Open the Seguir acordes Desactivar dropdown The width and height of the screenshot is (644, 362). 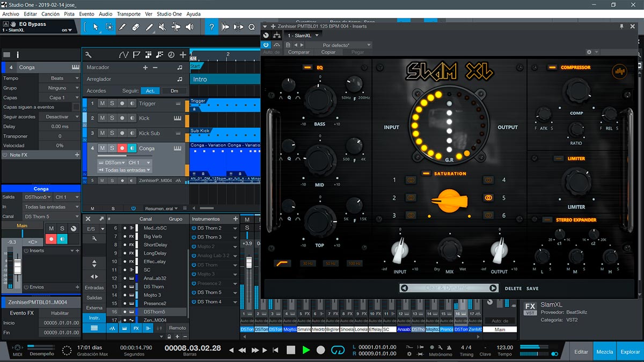pyautogui.click(x=60, y=116)
